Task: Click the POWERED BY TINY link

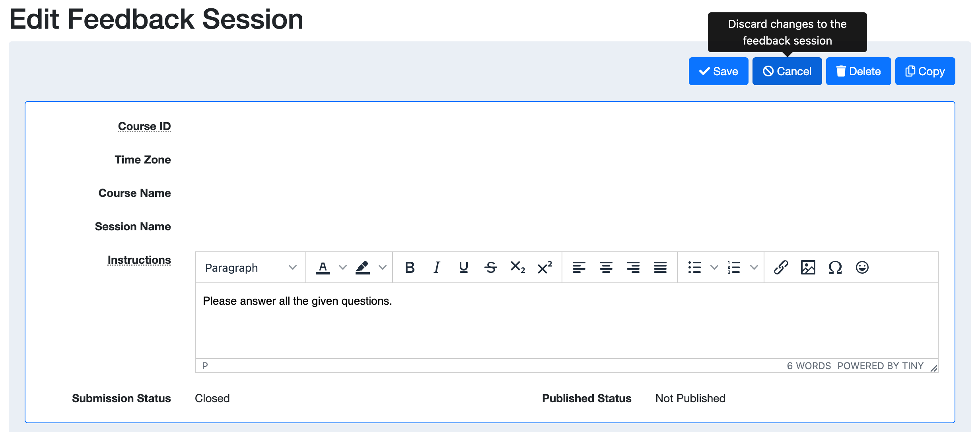Action: pos(881,366)
